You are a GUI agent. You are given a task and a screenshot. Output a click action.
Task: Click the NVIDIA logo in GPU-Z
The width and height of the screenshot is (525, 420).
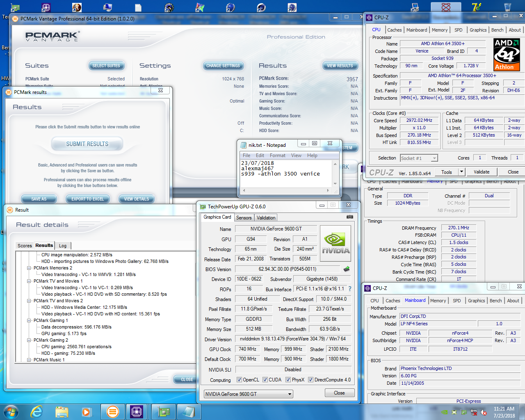pos(336,243)
